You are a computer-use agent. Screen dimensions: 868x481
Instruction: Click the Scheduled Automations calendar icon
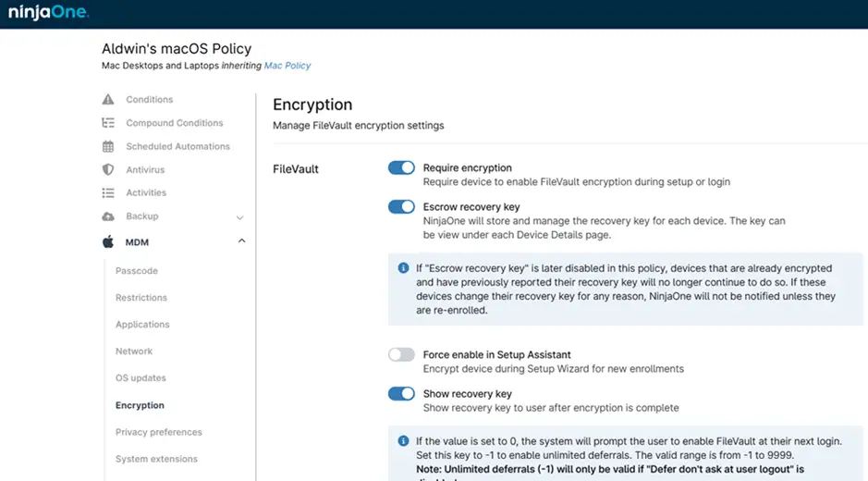tap(108, 146)
